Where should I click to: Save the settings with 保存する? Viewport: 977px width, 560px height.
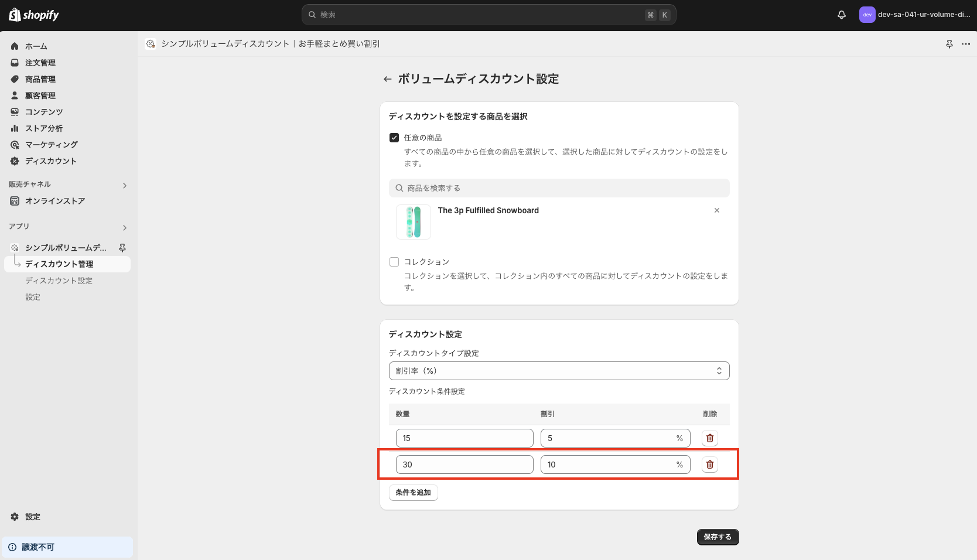717,537
